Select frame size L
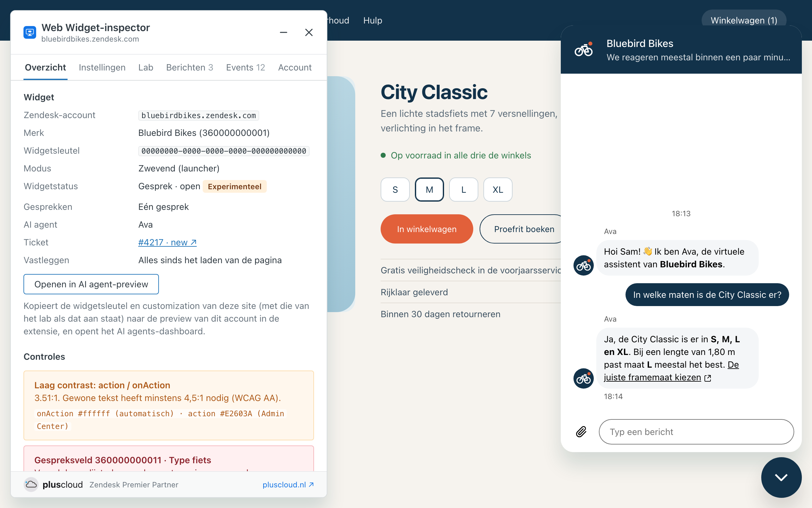The width and height of the screenshot is (812, 508). coord(463,190)
